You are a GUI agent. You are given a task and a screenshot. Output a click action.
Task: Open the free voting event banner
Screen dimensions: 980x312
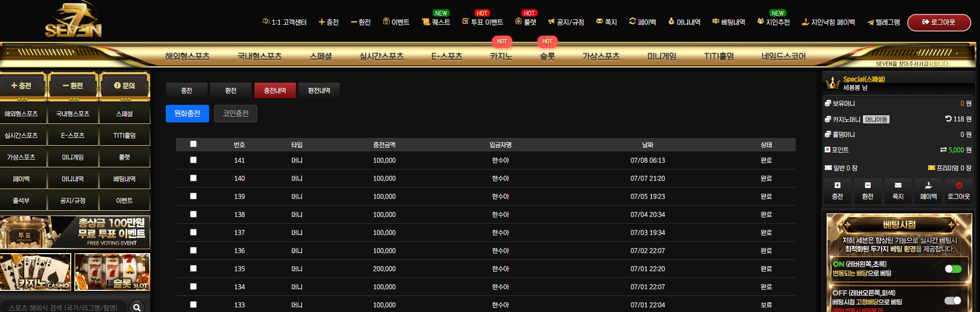click(75, 232)
